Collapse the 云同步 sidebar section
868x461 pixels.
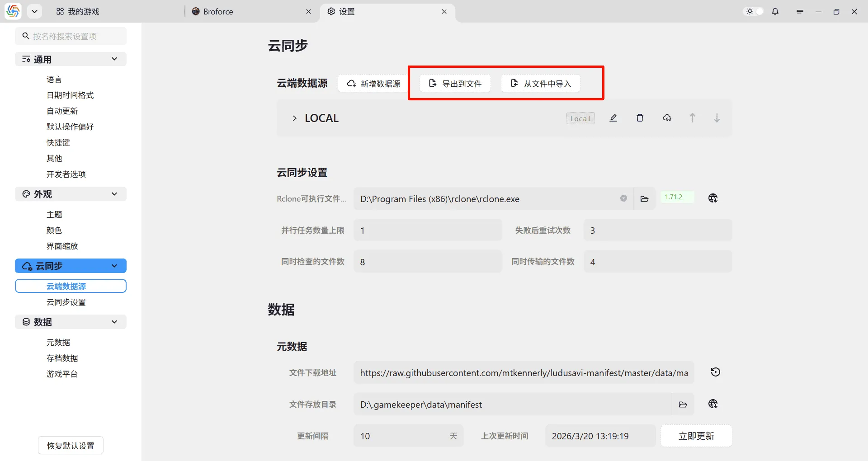[114, 266]
